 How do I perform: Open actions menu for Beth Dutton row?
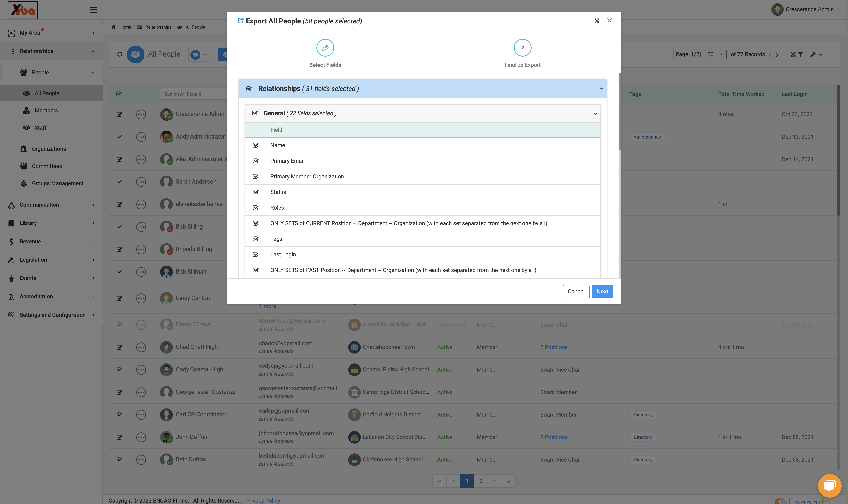point(141,460)
